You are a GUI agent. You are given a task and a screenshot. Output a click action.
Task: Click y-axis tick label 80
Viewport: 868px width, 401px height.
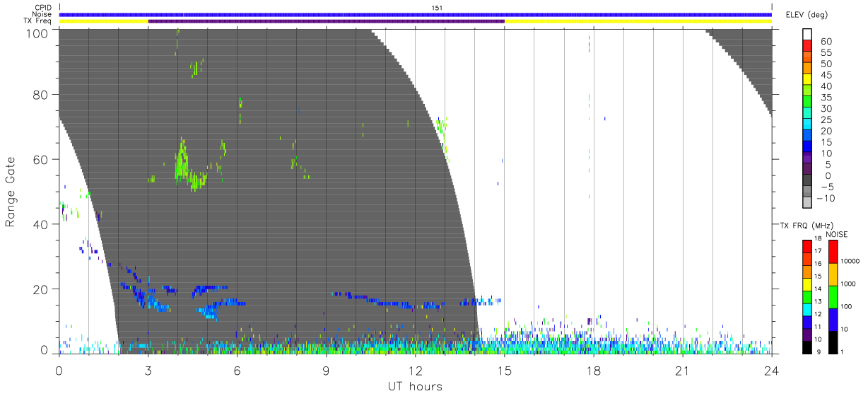tap(42, 95)
